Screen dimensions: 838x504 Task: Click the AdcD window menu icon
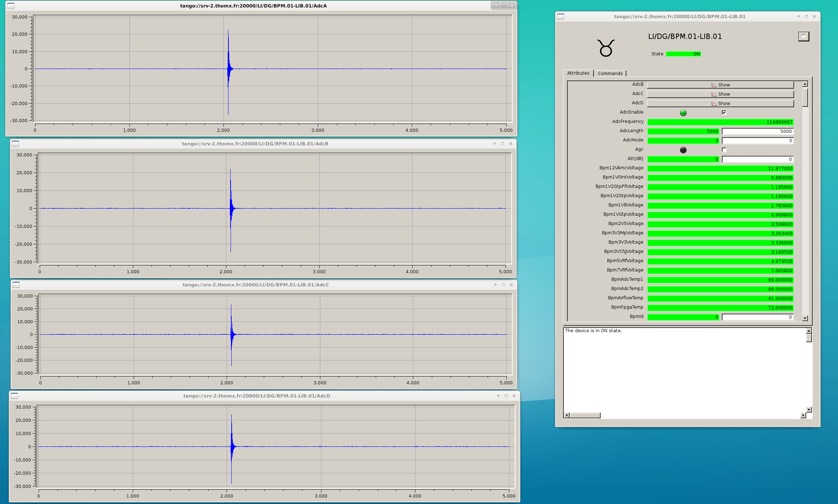[x=14, y=396]
